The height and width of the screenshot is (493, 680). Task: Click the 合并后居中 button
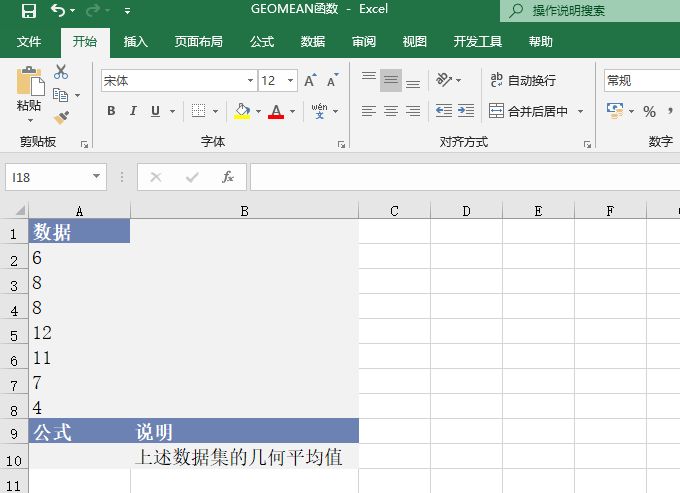(x=528, y=111)
